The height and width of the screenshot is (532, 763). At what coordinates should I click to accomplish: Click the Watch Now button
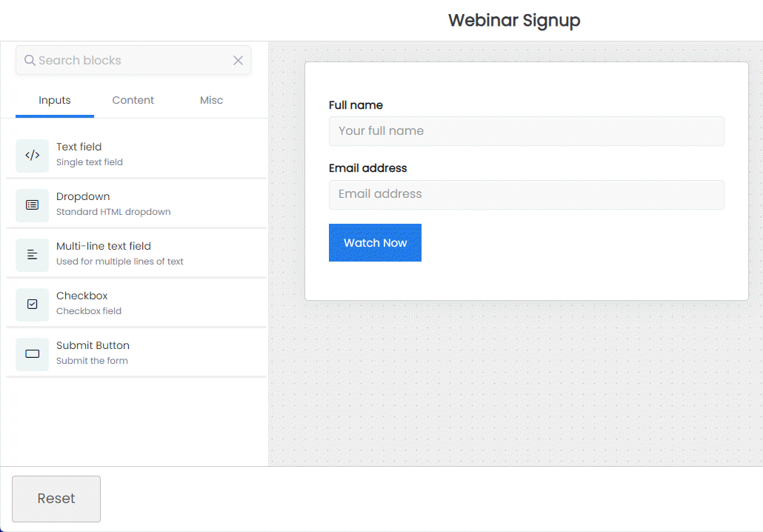coord(375,243)
